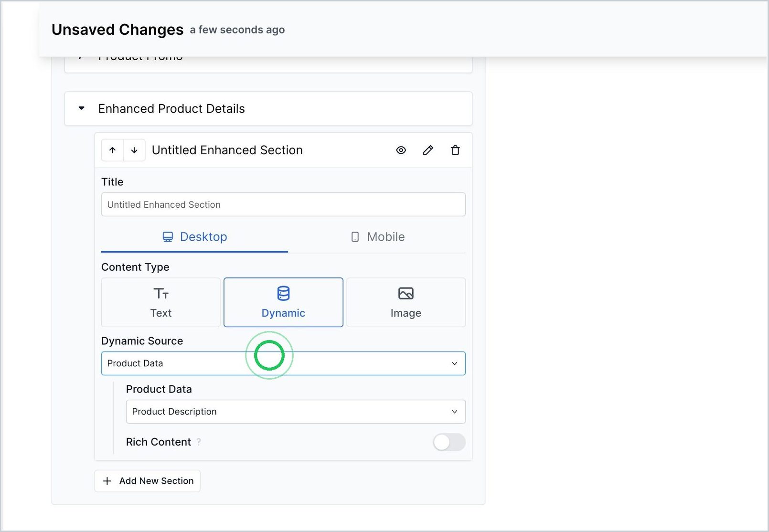
Task: Edit the section name with the pencil icon
Action: click(428, 150)
